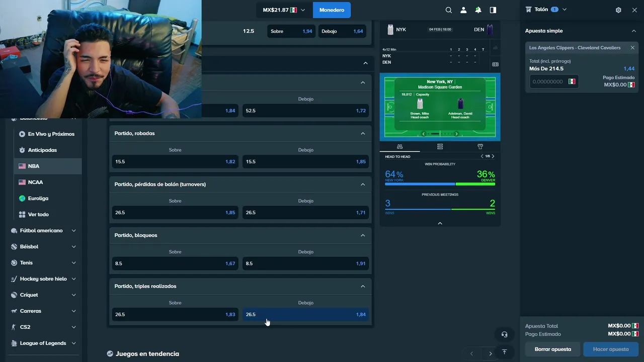This screenshot has width=644, height=362.
Task: Click the NYK team jersey icon
Action: coord(390,30)
